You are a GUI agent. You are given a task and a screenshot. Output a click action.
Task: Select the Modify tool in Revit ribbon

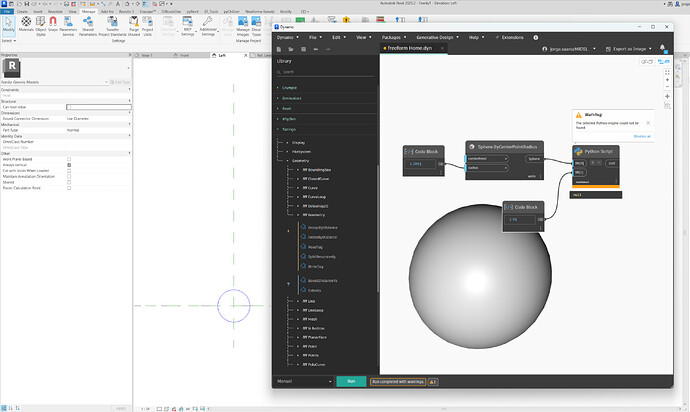click(8, 25)
